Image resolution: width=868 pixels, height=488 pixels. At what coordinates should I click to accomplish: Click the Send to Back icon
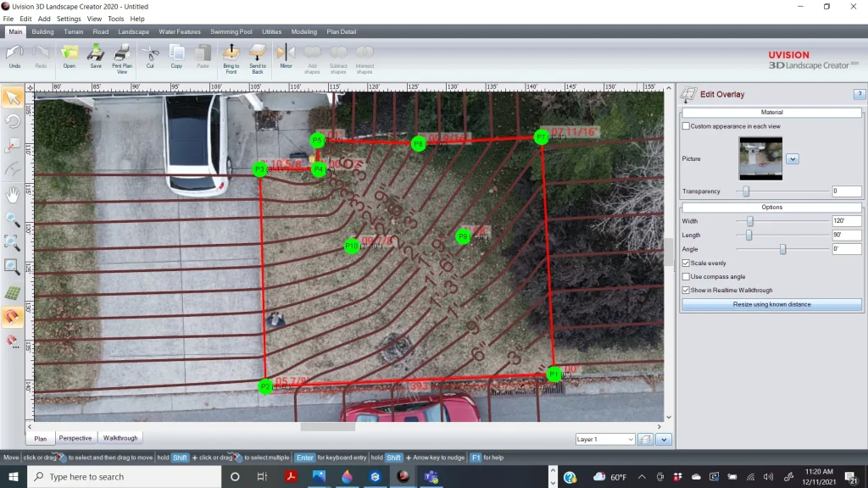coord(258,53)
